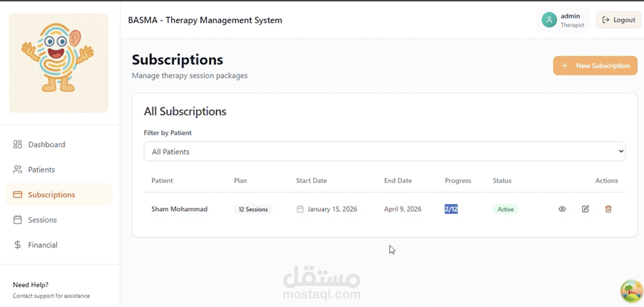Screen dimensions: 644x307
Task: Create a New Subscription
Action: [x=595, y=65]
